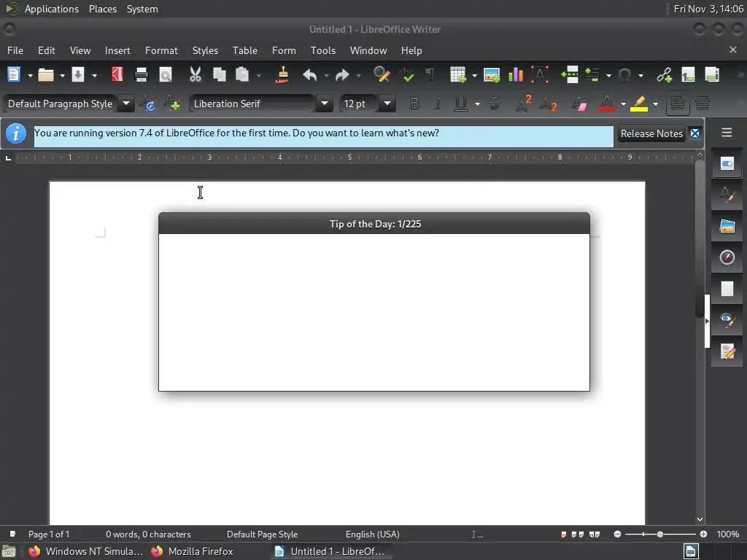Open the Tools menu

point(323,50)
